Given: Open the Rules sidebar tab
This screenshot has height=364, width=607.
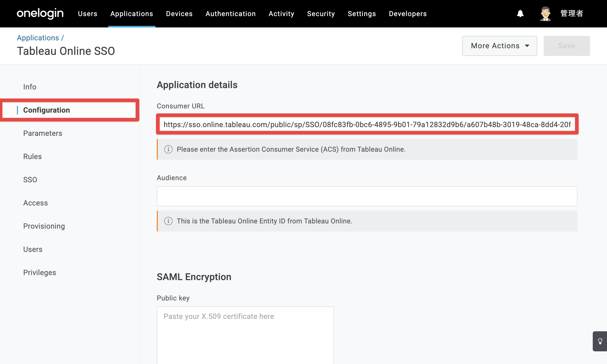Looking at the screenshot, I should 32,156.
